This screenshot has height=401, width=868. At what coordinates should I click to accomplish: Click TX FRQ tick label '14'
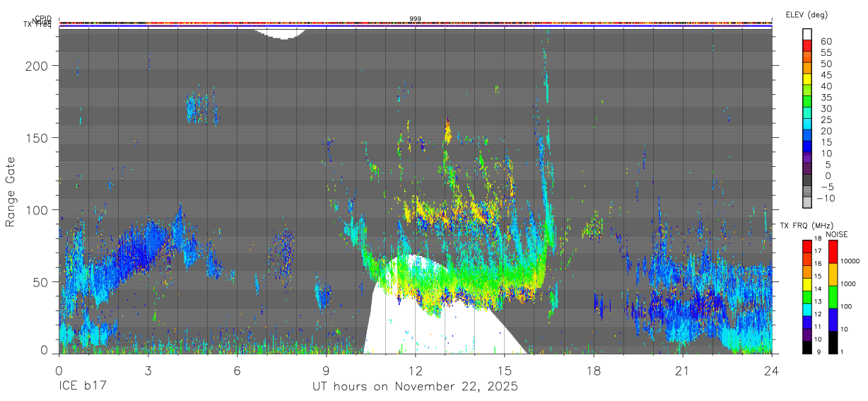tap(817, 289)
